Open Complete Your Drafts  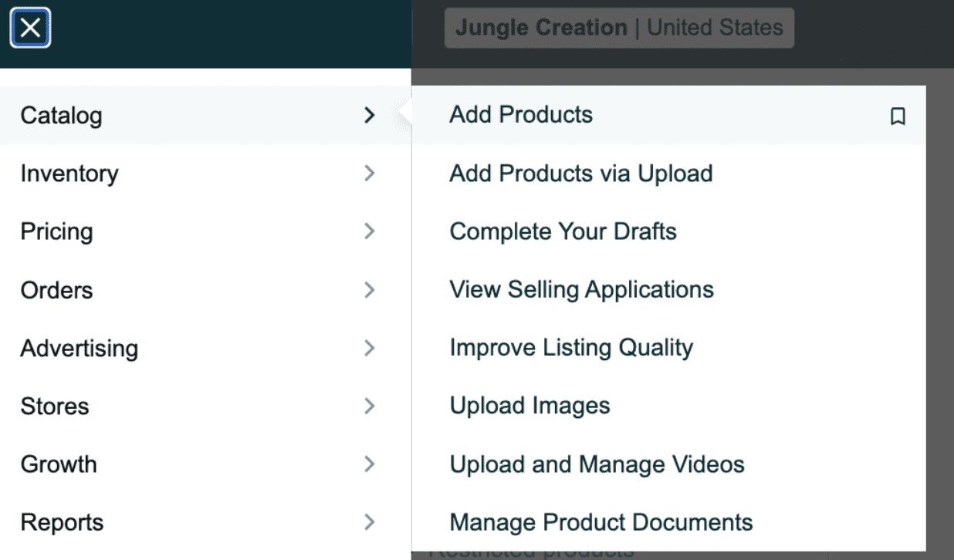[x=563, y=231]
